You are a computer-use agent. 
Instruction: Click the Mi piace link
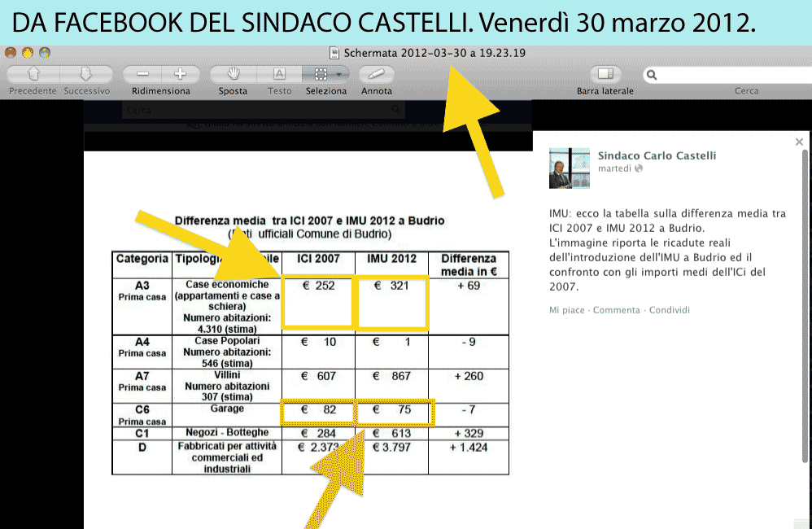(x=566, y=310)
